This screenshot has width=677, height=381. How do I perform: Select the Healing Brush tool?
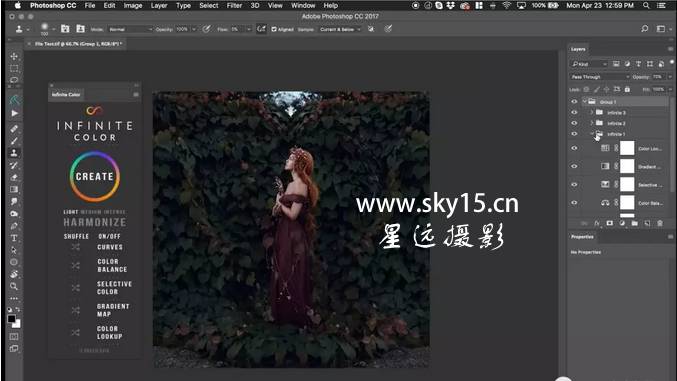(14, 129)
